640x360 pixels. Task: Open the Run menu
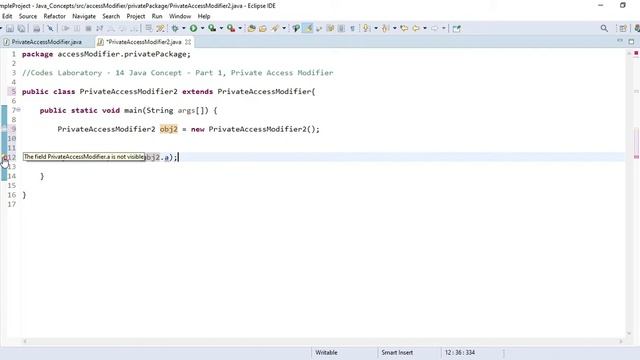[x=157, y=16]
